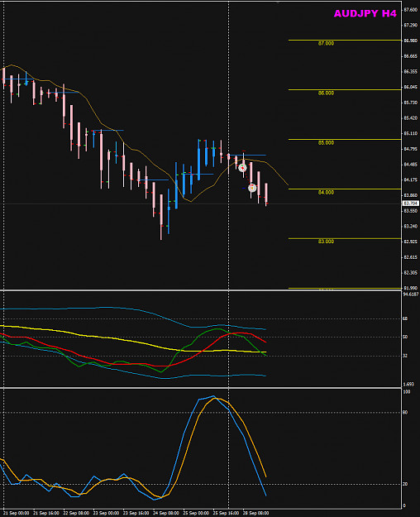Screen dimensions: 420x517
Task: Click the 84.795 price axis value
Action: tap(410, 149)
